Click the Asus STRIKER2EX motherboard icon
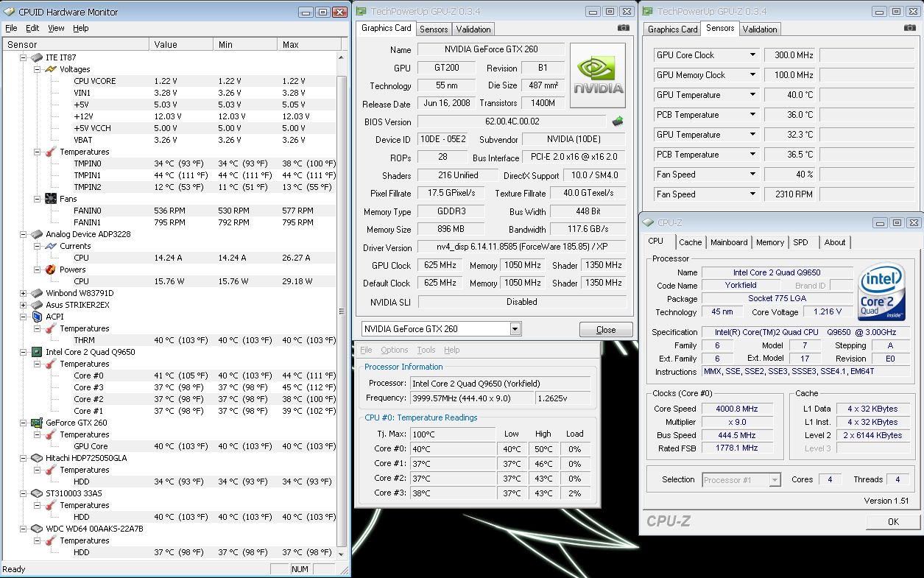 pyautogui.click(x=36, y=305)
